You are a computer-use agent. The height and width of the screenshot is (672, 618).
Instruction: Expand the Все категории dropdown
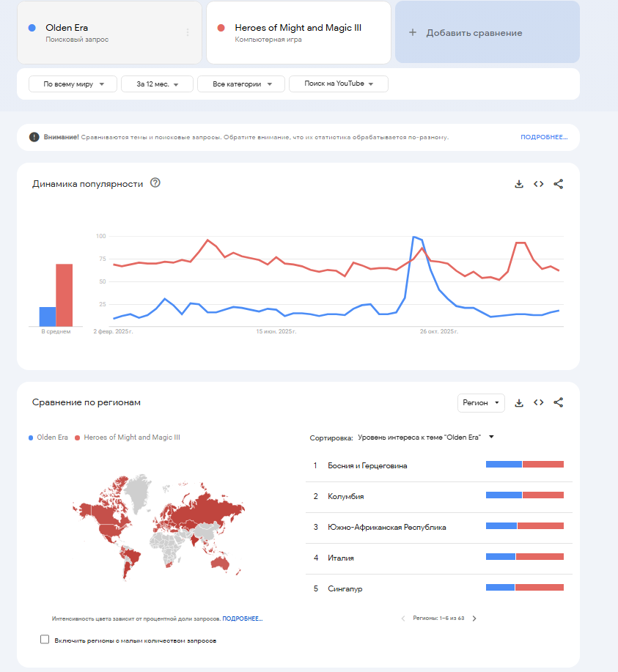240,84
